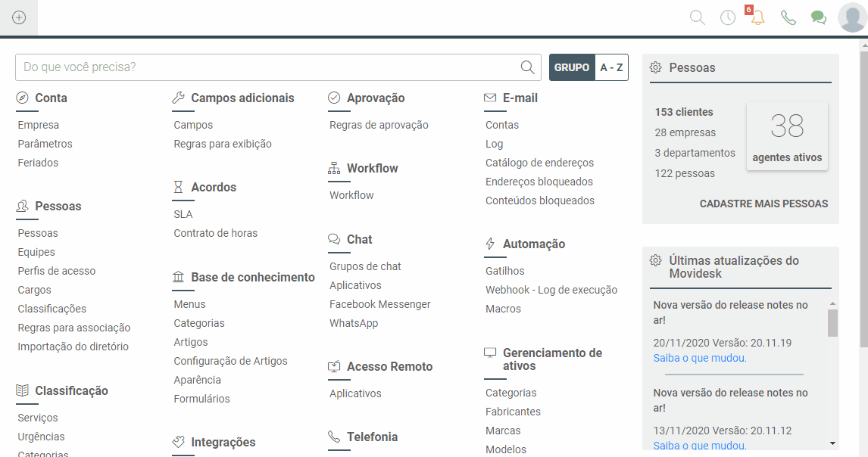Click the Conta compass icon

coord(22,98)
